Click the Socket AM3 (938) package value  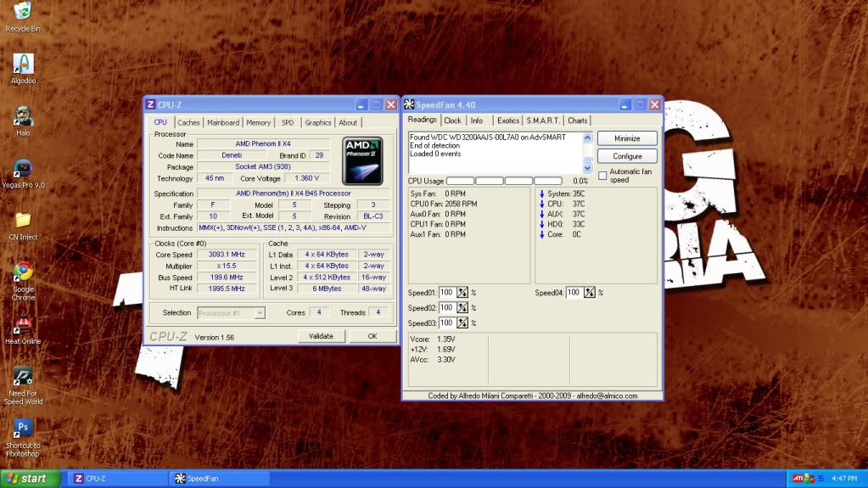263,166
